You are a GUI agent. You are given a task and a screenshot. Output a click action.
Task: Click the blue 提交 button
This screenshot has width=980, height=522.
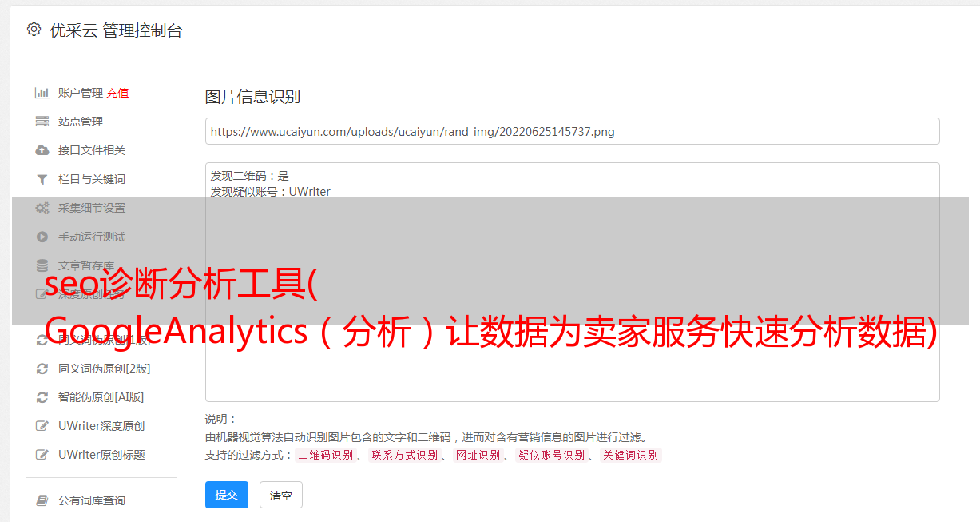pyautogui.click(x=227, y=495)
